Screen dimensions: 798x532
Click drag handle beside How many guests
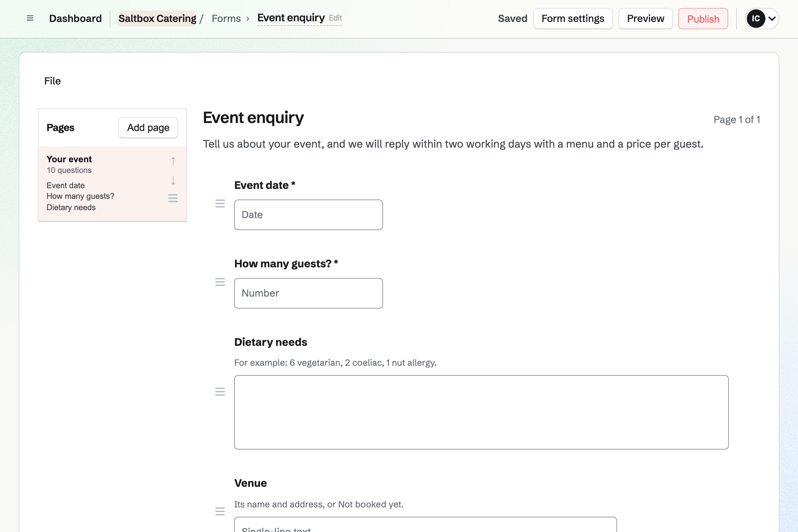pyautogui.click(x=220, y=282)
